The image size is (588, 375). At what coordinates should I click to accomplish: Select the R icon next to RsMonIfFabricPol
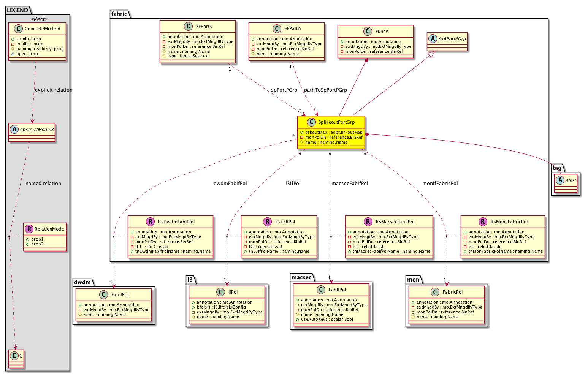(x=483, y=222)
